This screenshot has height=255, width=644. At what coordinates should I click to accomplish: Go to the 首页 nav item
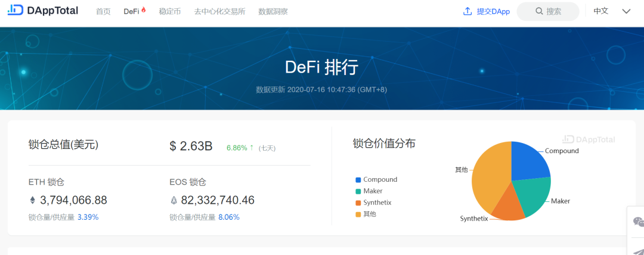(x=103, y=11)
